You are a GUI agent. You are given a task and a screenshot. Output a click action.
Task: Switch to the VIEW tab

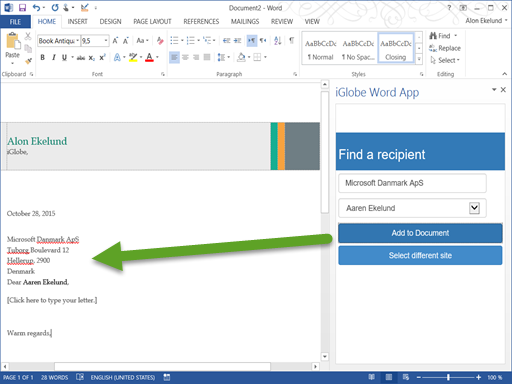tap(312, 22)
